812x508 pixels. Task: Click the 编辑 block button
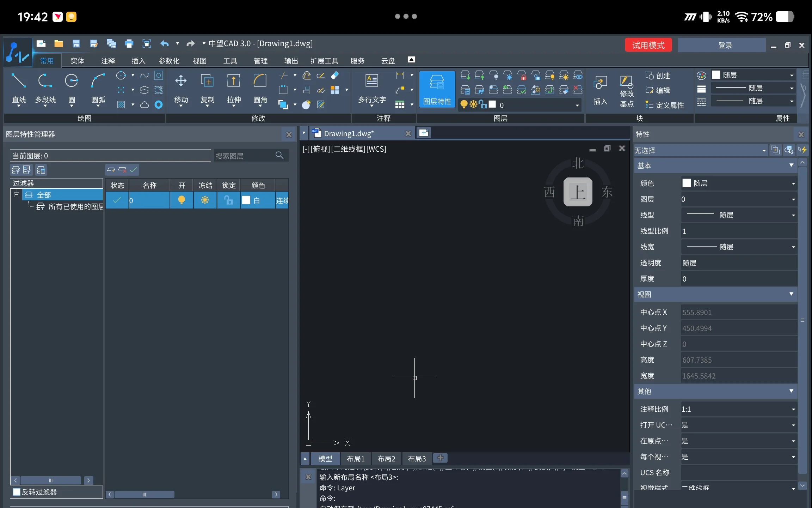point(658,90)
